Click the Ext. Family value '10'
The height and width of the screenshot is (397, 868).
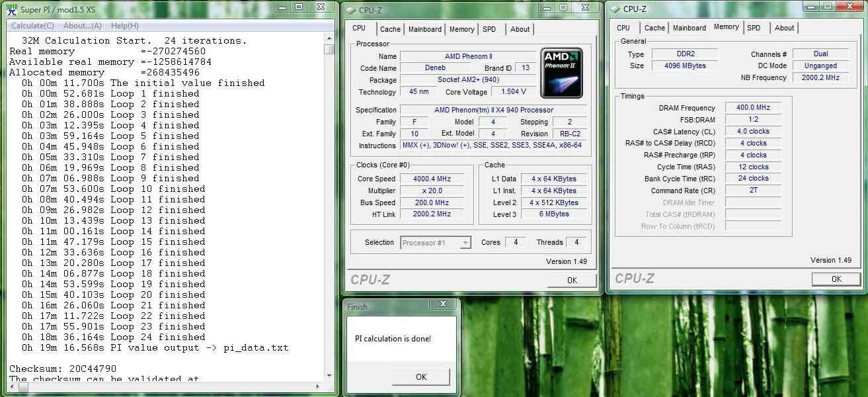click(414, 134)
